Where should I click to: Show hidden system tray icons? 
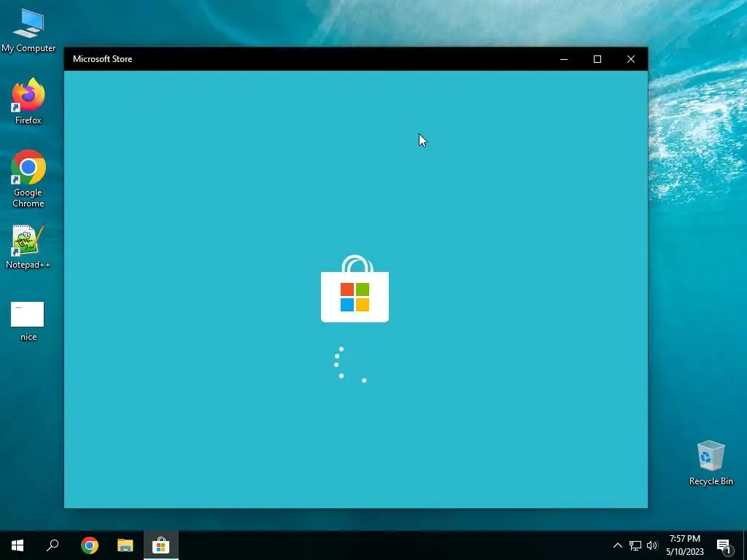617,545
